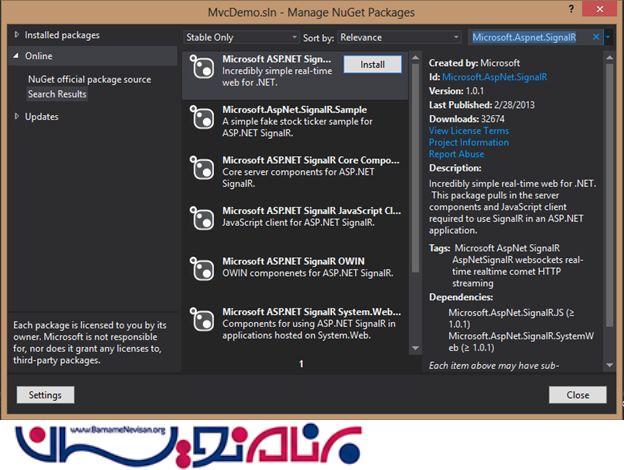This screenshot has height=470, width=624.
Task: Select Microsoft.AspNet.SignalR.Sample package title
Action: pos(294,109)
